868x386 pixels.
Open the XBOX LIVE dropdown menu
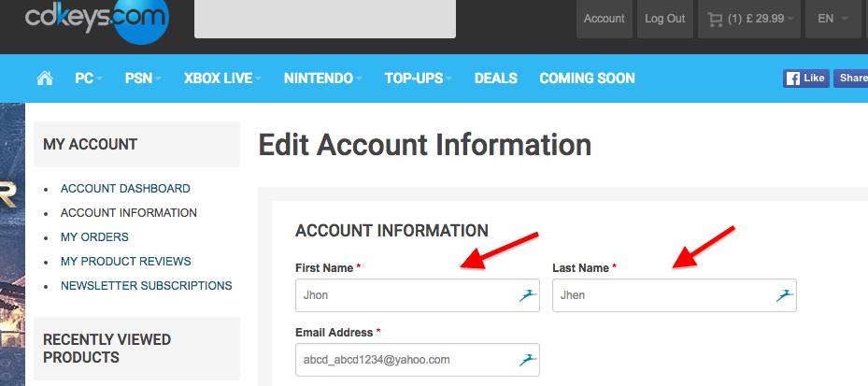[x=222, y=79]
